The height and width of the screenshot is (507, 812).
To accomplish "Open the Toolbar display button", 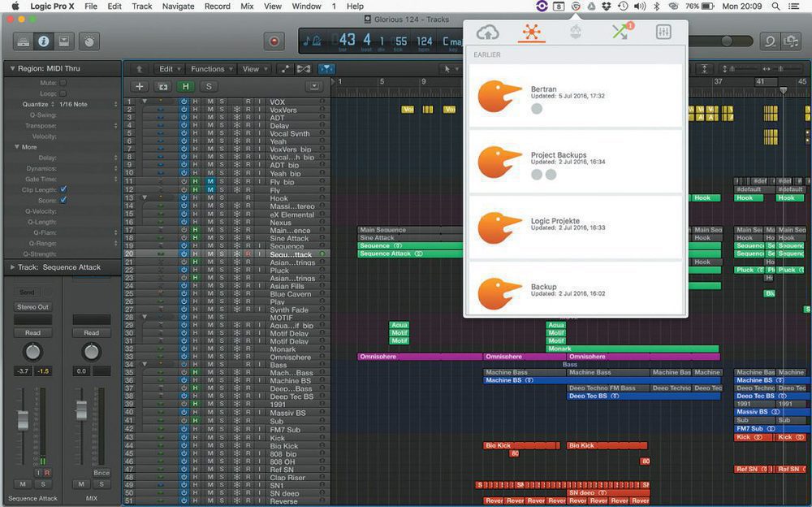I will click(x=63, y=41).
